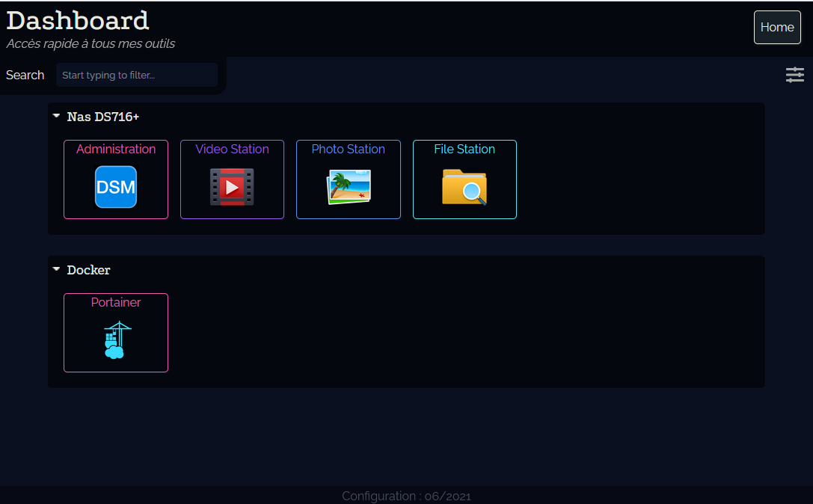The height and width of the screenshot is (504, 813).
Task: Focus the search filter input field
Action: 136,75
